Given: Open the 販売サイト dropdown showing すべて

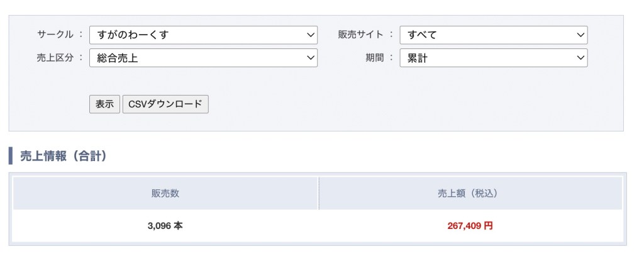Looking at the screenshot, I should 493,35.
